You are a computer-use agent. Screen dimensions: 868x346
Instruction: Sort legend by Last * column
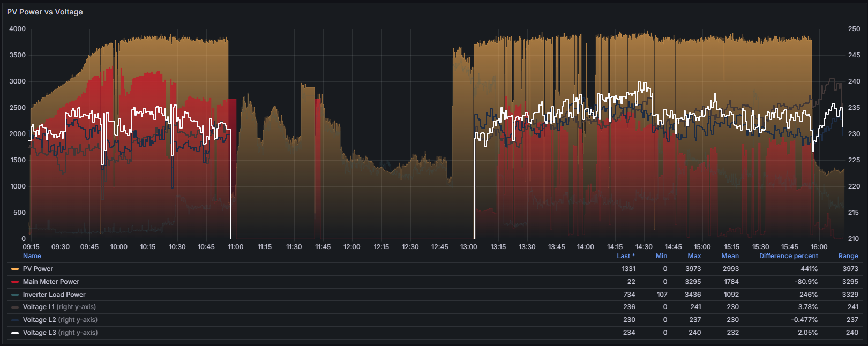pos(626,256)
